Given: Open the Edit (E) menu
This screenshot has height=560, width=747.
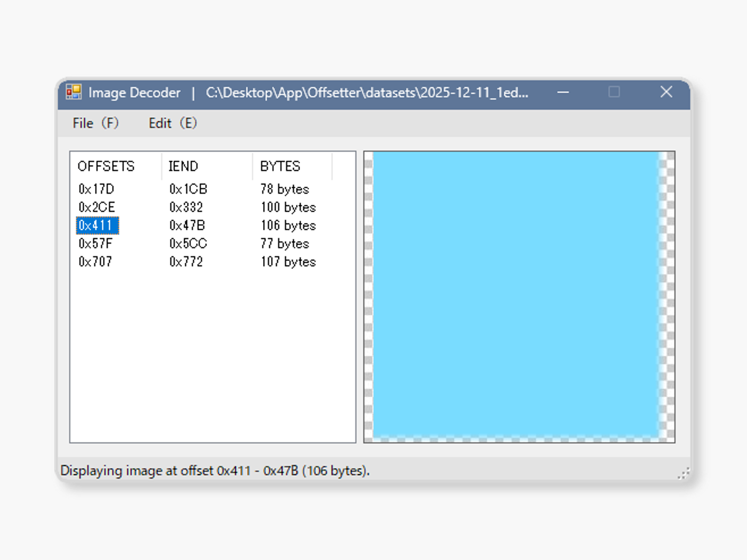Looking at the screenshot, I should pos(172,123).
